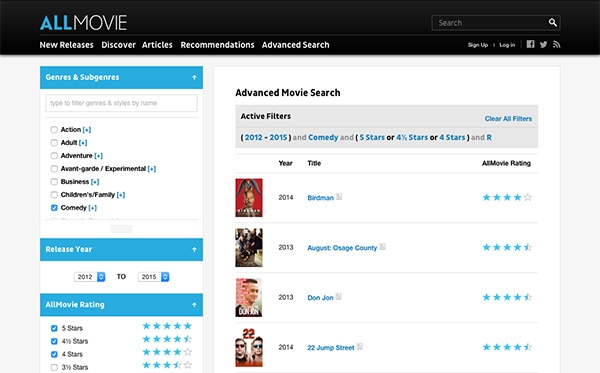The width and height of the screenshot is (600, 373).
Task: Click the 3½ star icons in rating filter
Action: click(167, 365)
